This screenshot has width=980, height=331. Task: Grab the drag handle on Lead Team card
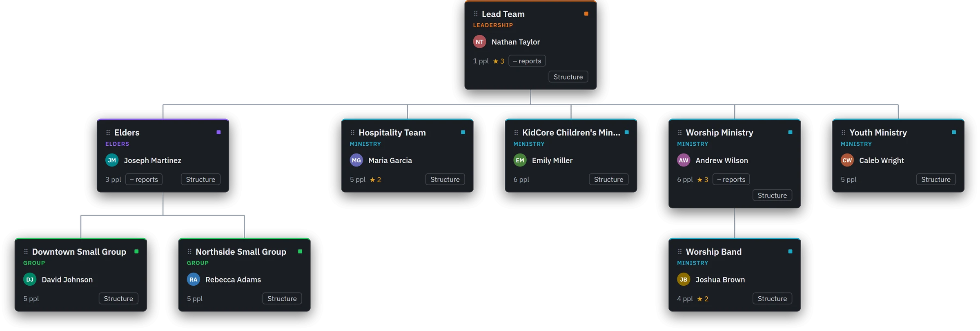coord(476,14)
